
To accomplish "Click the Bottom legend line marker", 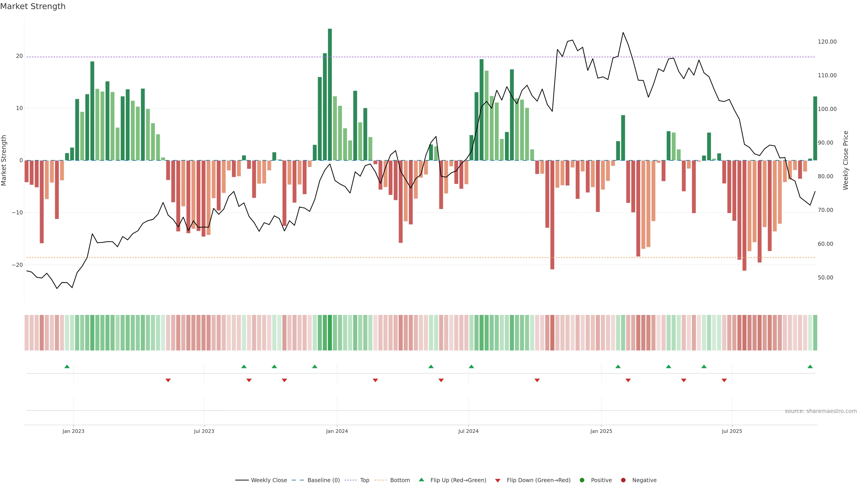I will (x=380, y=480).
